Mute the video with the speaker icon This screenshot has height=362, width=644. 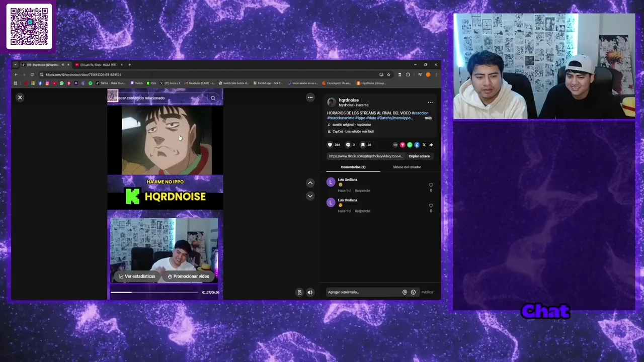point(310,292)
